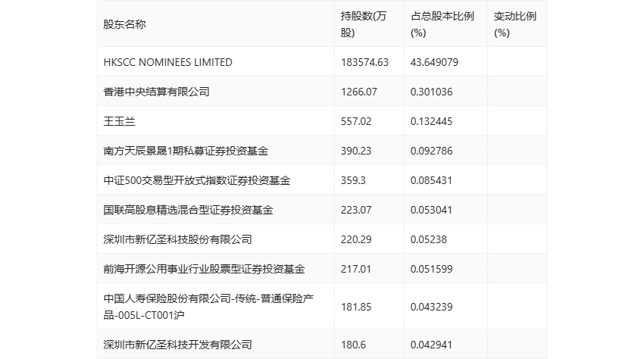Image resolution: width=644 pixels, height=359 pixels.
Task: Select 南方天辰景晟1期私募证券投资基金 row name
Action: (x=186, y=151)
